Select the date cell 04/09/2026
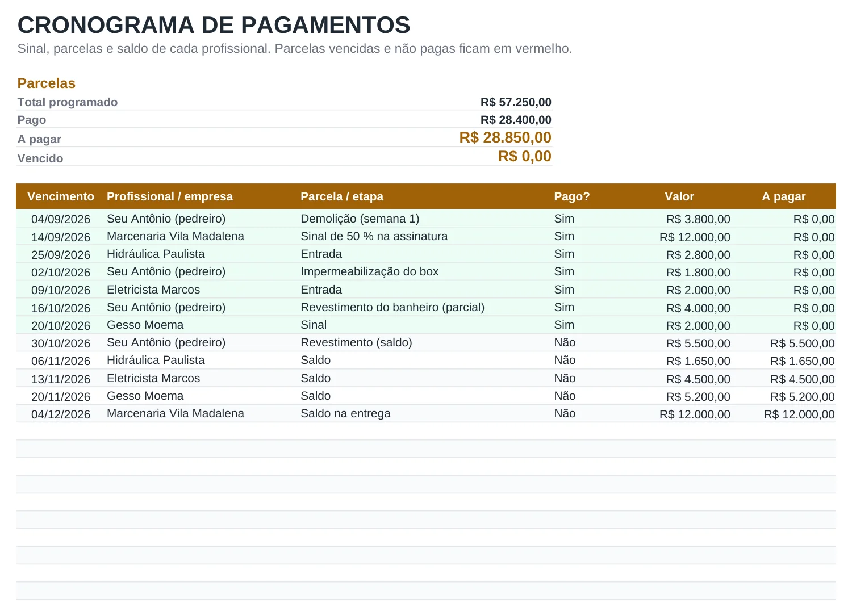The width and height of the screenshot is (852, 616). [x=61, y=219]
